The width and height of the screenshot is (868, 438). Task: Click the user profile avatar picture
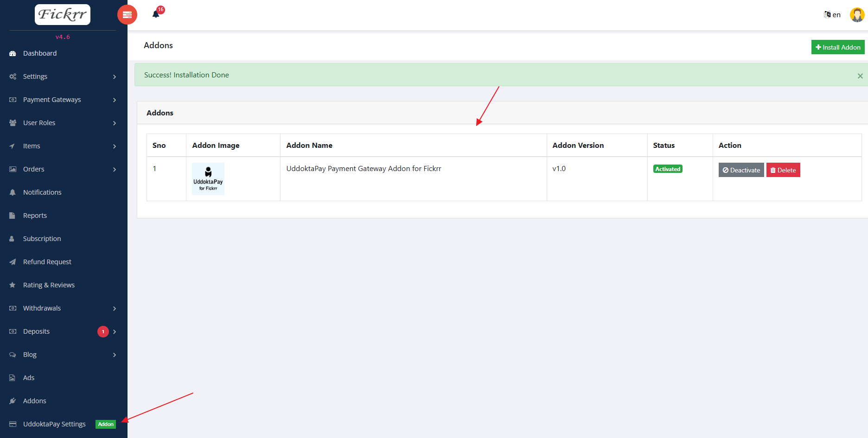click(x=857, y=14)
